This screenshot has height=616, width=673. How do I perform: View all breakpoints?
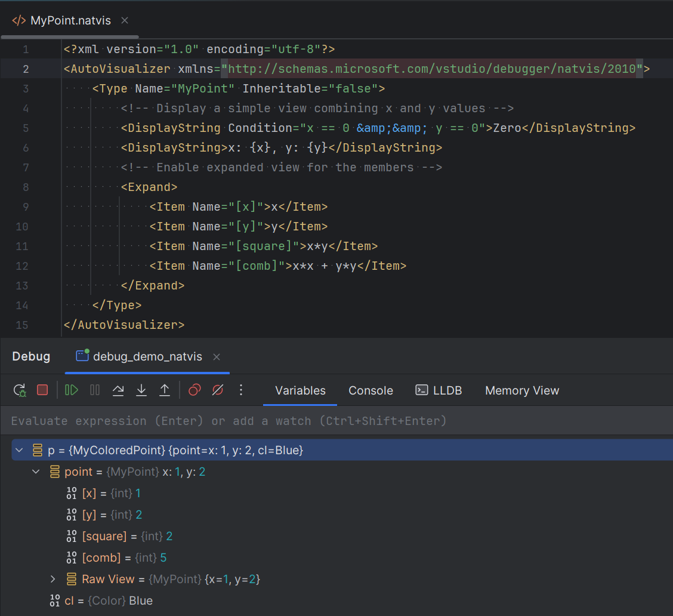(x=194, y=390)
